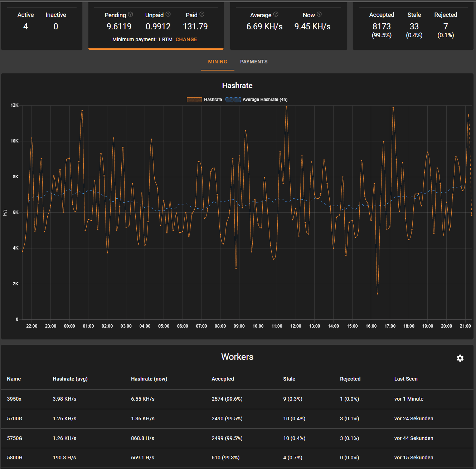The height and width of the screenshot is (469, 476).
Task: Toggle the Hashrate legend swatch
Action: click(x=194, y=100)
